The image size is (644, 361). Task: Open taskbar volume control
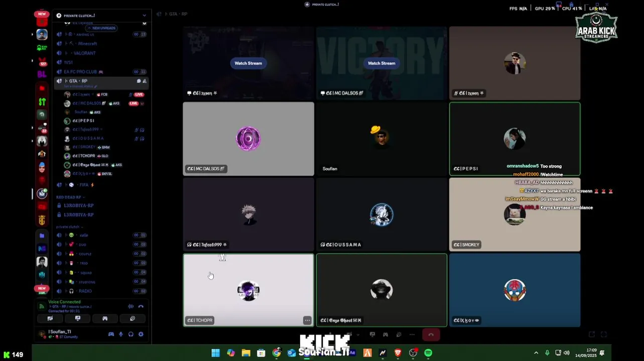pyautogui.click(x=567, y=353)
